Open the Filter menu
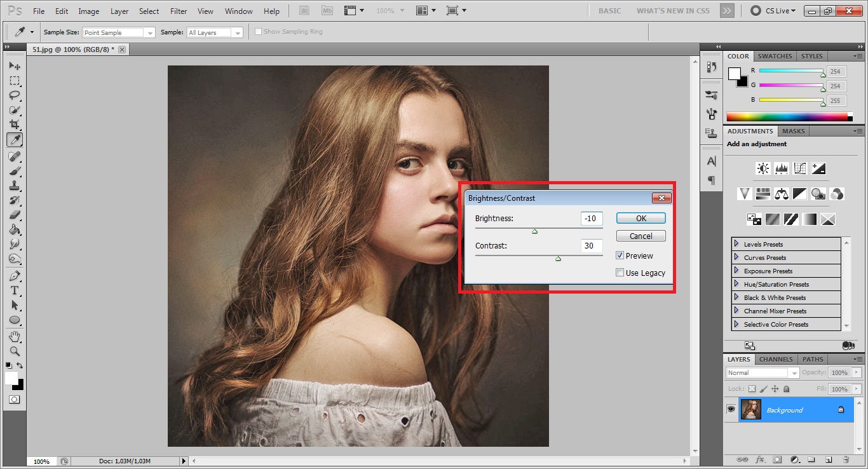868x469 pixels. [179, 11]
